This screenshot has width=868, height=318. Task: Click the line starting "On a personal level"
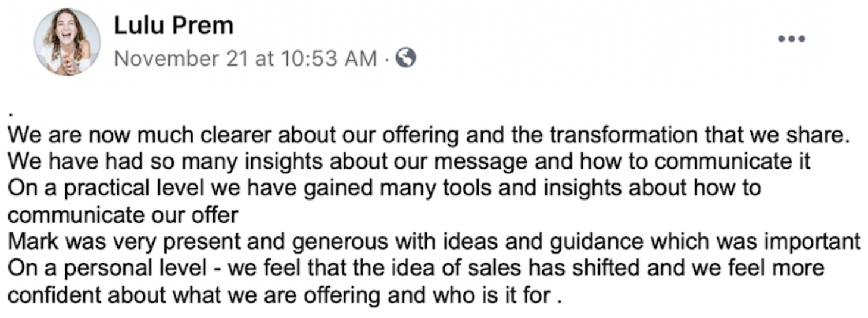(x=415, y=267)
